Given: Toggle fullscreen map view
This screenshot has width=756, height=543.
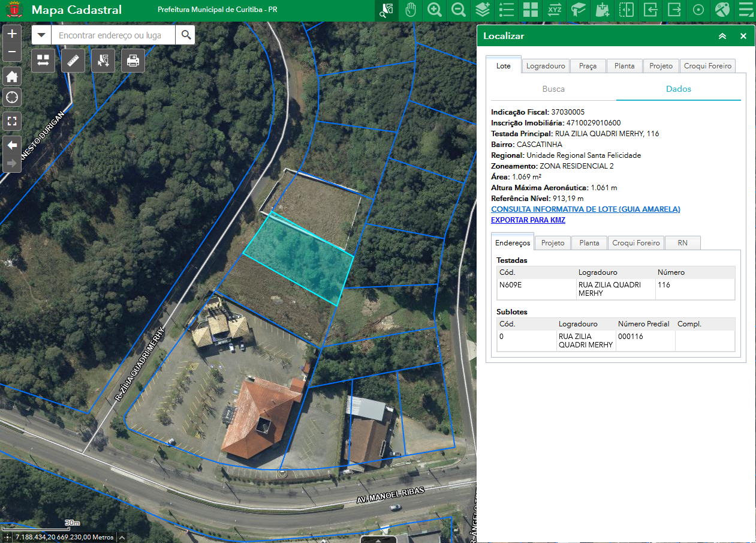Looking at the screenshot, I should (12, 121).
